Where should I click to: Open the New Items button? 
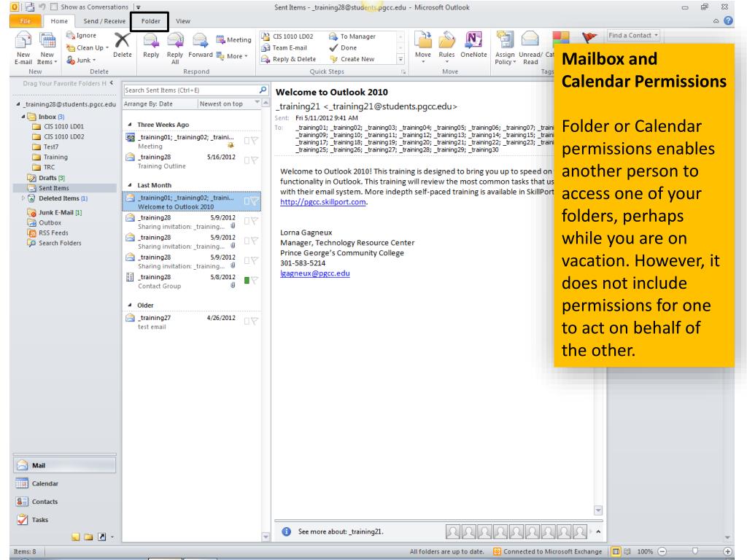click(x=47, y=48)
